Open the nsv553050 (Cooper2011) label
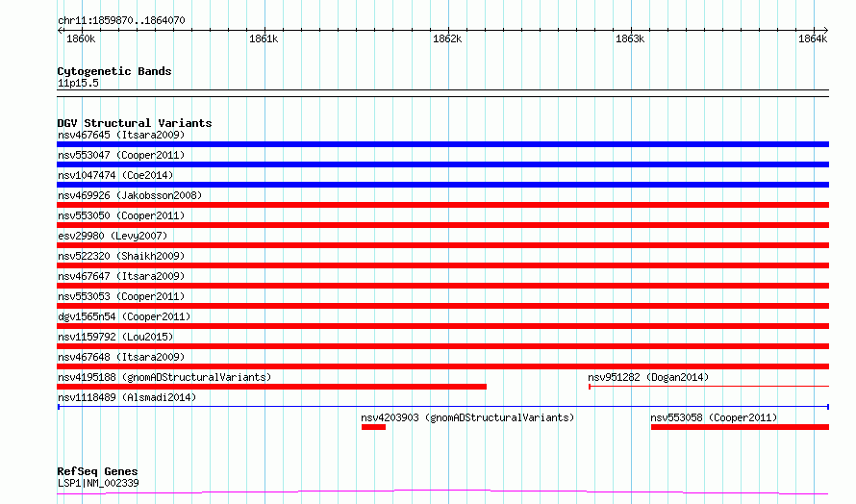The image size is (856, 504). (121, 215)
